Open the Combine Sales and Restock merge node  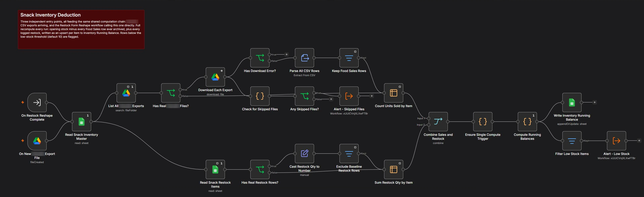[438, 122]
